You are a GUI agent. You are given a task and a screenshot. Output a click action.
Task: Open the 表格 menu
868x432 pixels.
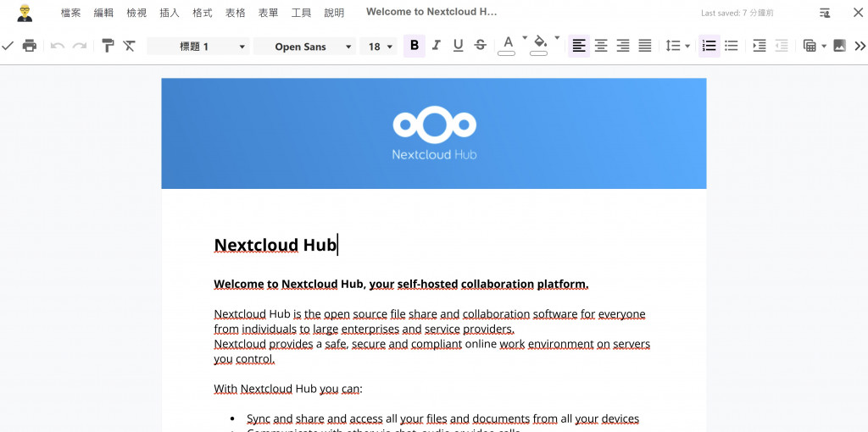[236, 13]
